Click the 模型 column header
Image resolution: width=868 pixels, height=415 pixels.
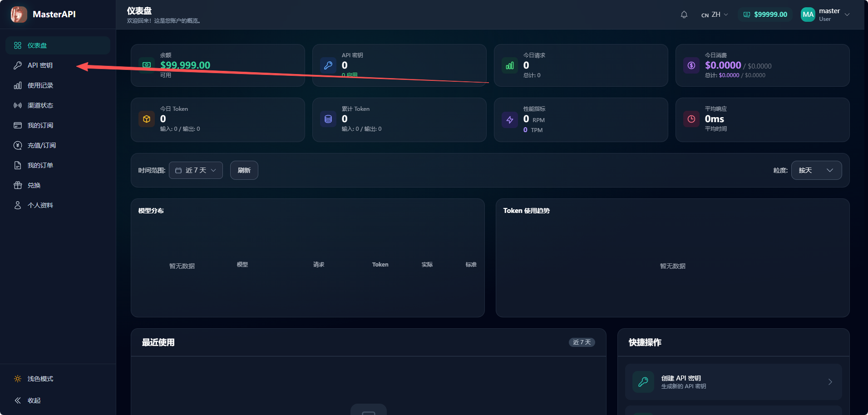click(242, 265)
